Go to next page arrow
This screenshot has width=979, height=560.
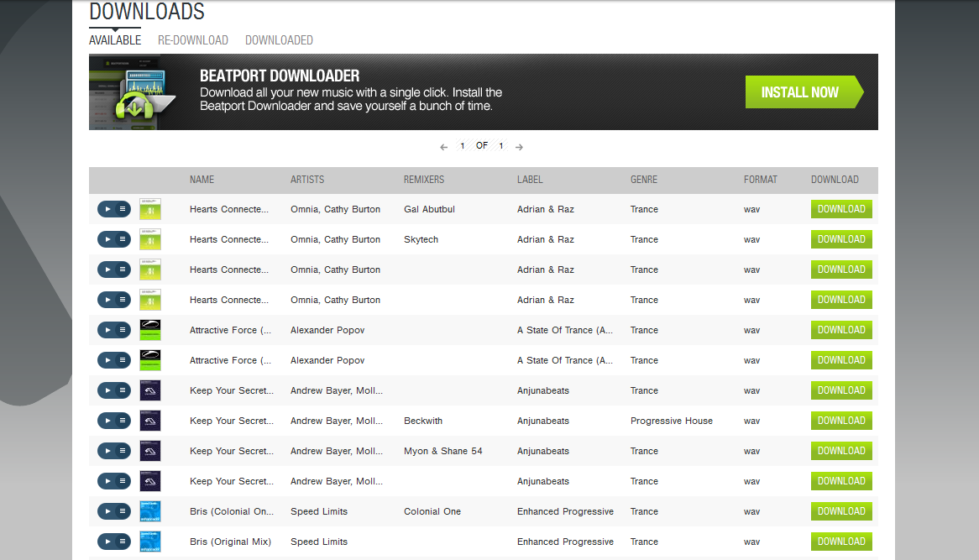click(x=519, y=147)
